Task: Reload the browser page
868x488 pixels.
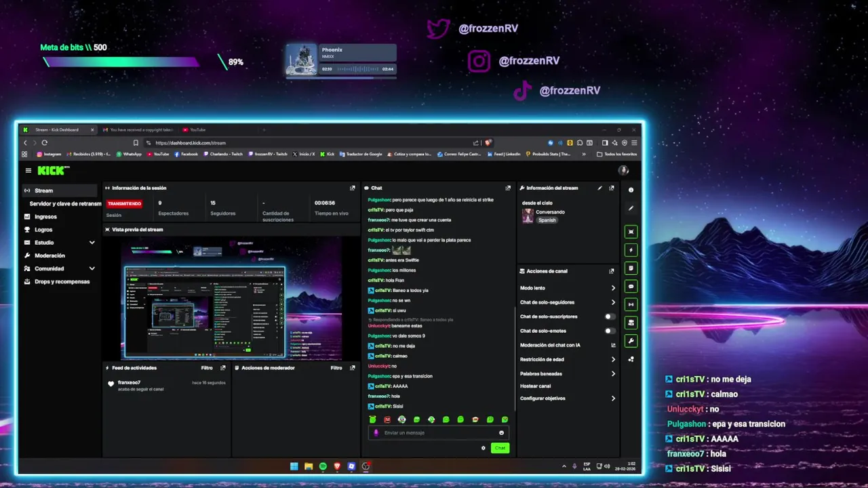Action: click(x=45, y=143)
